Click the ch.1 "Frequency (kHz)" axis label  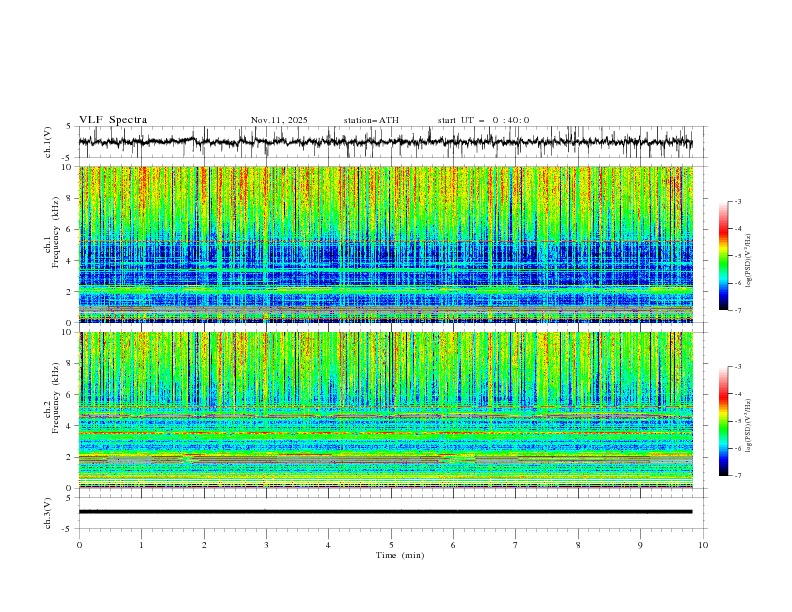pyautogui.click(x=56, y=232)
